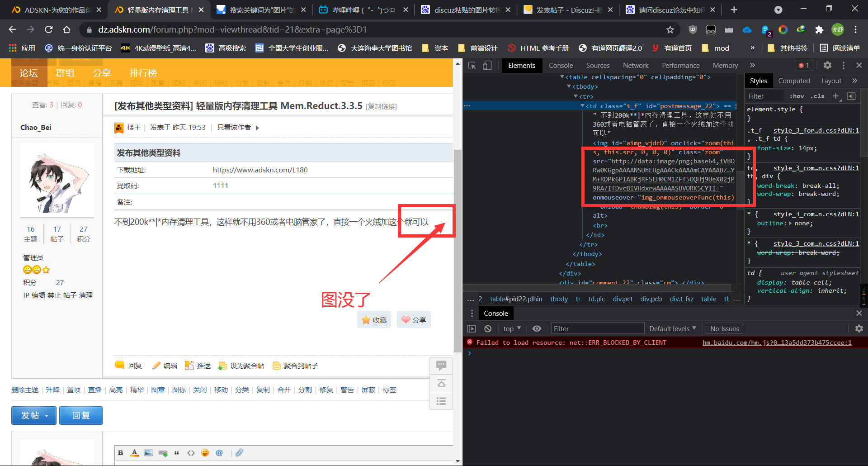Focus the console Filter field

(597, 329)
